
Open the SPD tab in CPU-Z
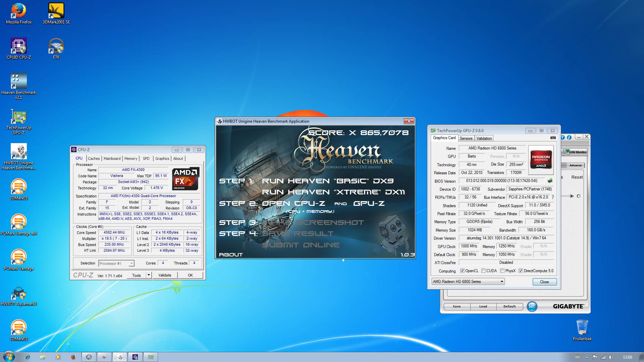click(146, 159)
